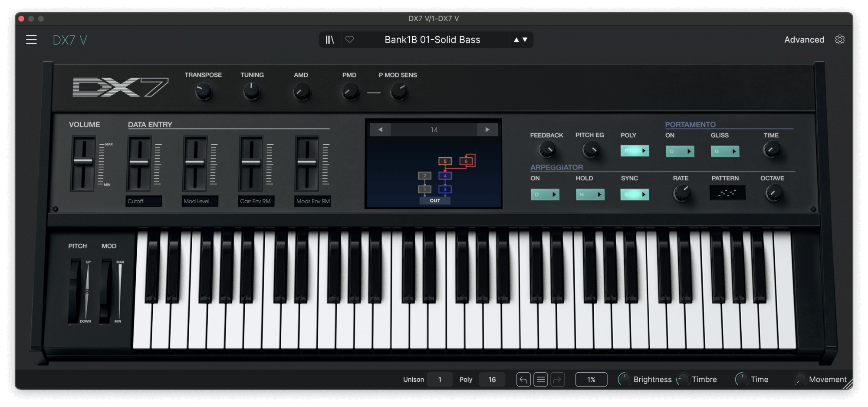
Task: Open the Bank1B 01-Solid Bass preset browser
Action: [432, 40]
